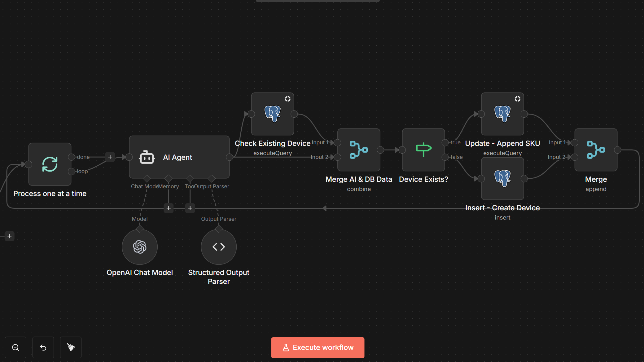Click the plus button on the far left edge
Screen dimensions: 644x362
pos(9,236)
